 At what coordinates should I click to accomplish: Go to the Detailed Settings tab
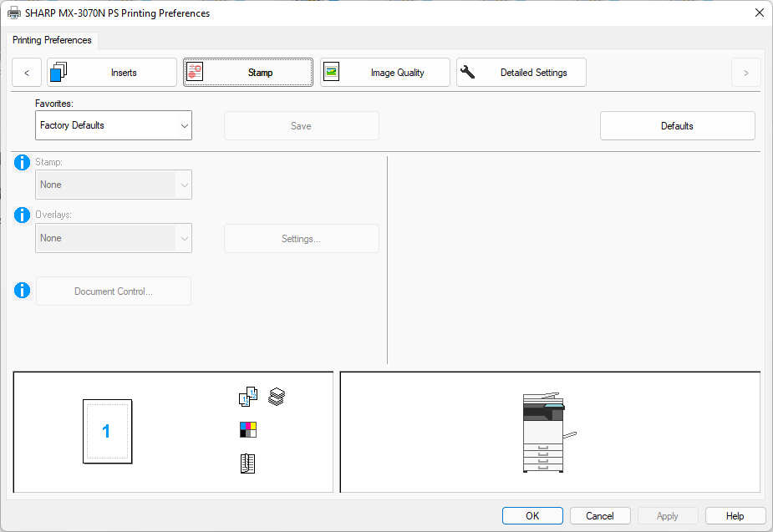(x=521, y=73)
